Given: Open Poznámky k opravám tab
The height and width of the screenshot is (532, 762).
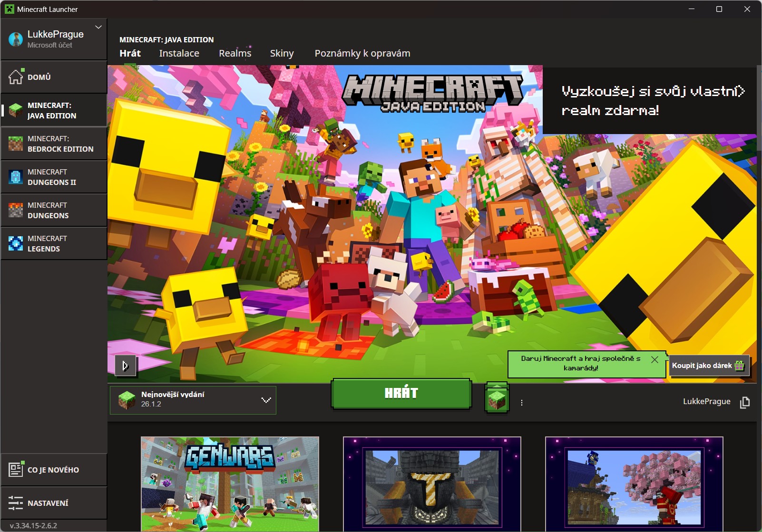Looking at the screenshot, I should click(x=362, y=53).
